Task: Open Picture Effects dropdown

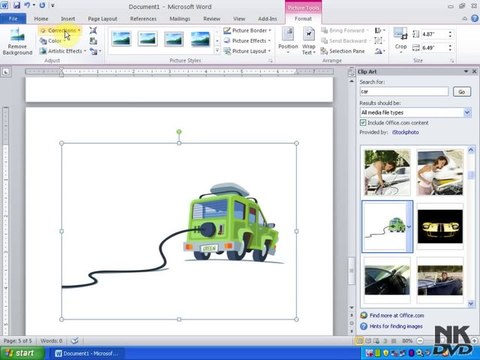Action: (247, 41)
